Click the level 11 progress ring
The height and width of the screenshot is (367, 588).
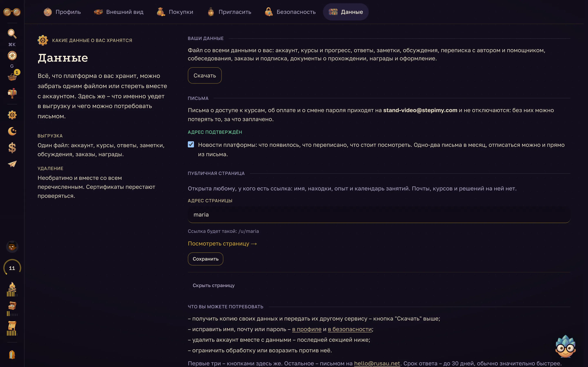(12, 268)
